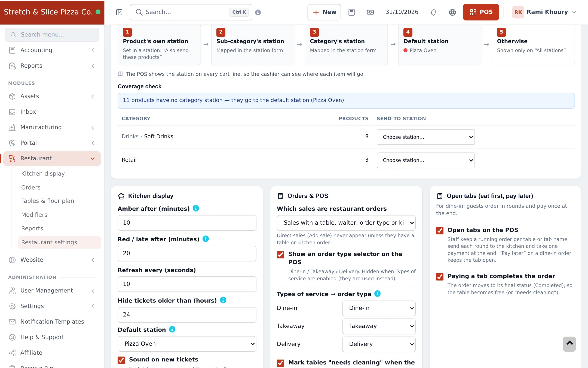
Task: Uncheck Show an order type selector on the POS
Action: 281,255
